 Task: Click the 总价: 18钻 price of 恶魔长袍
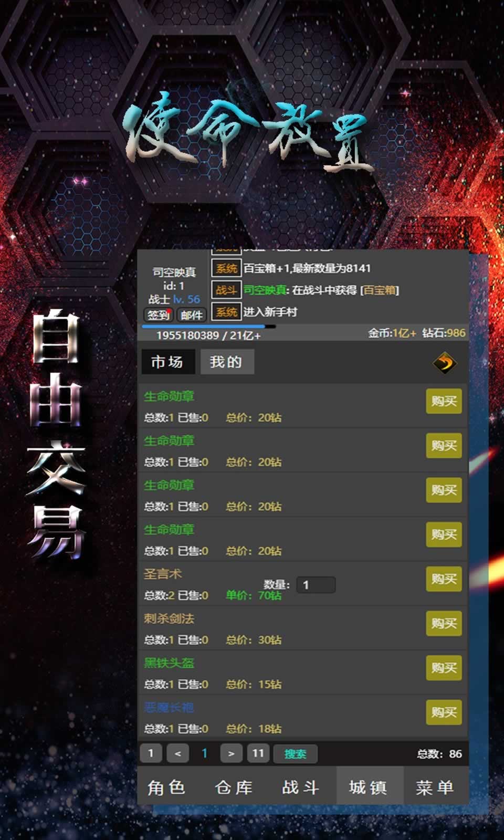point(254,729)
